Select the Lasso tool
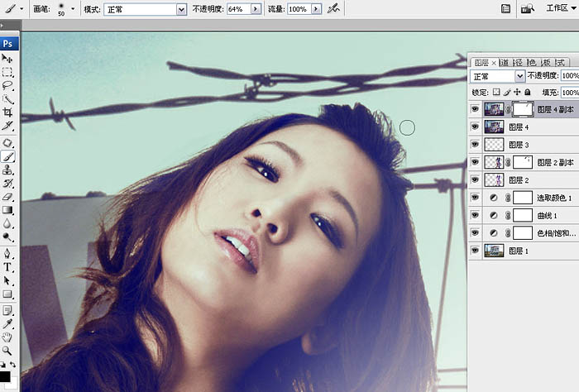The width and height of the screenshot is (579, 392). pos(7,85)
